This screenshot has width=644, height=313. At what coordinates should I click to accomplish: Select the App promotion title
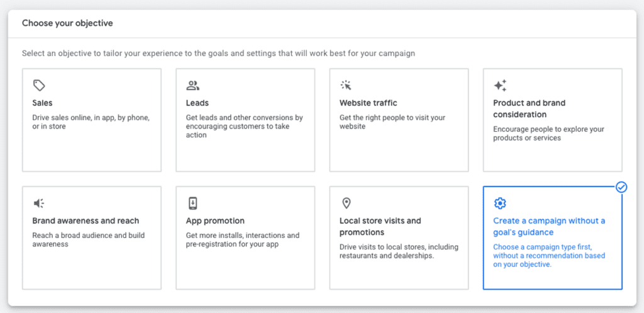point(215,221)
